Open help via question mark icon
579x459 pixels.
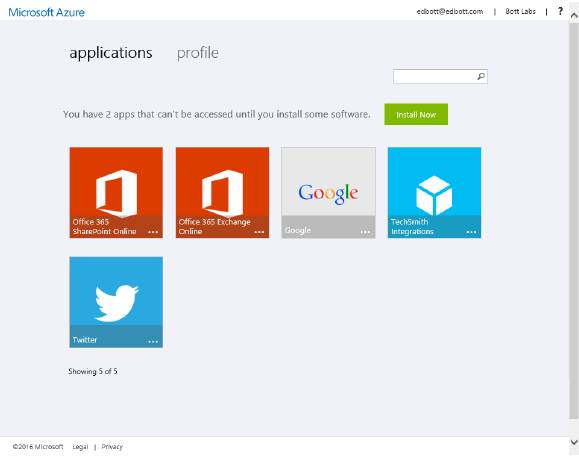[560, 11]
